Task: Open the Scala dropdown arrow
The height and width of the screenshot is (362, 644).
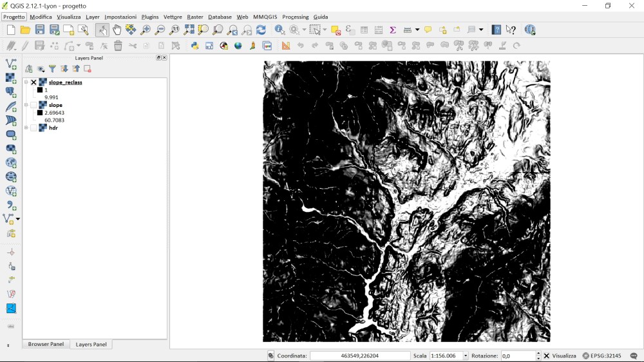Action: (x=466, y=356)
